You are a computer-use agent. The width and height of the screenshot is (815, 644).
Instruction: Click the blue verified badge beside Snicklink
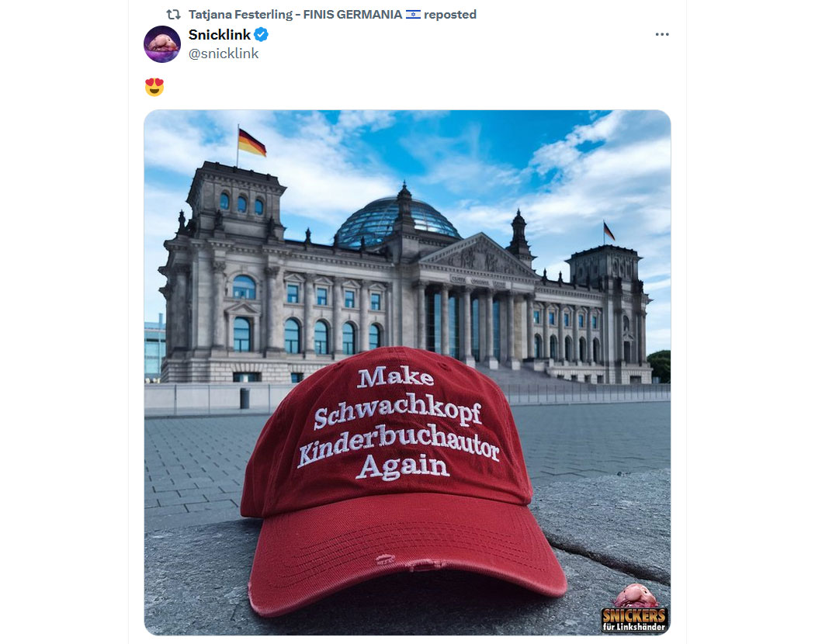tap(261, 35)
